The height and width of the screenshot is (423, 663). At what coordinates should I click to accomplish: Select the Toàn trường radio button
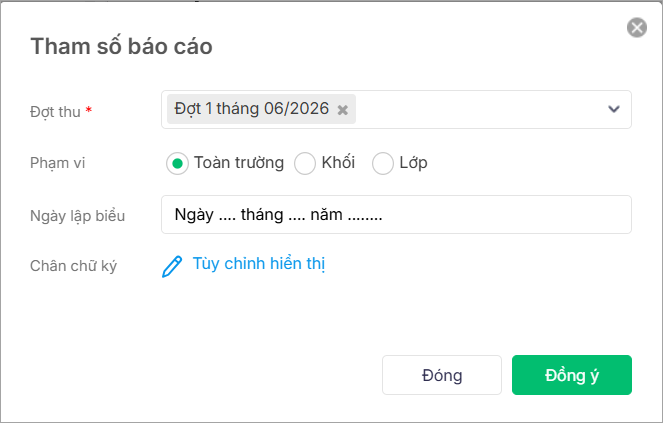coord(177,163)
